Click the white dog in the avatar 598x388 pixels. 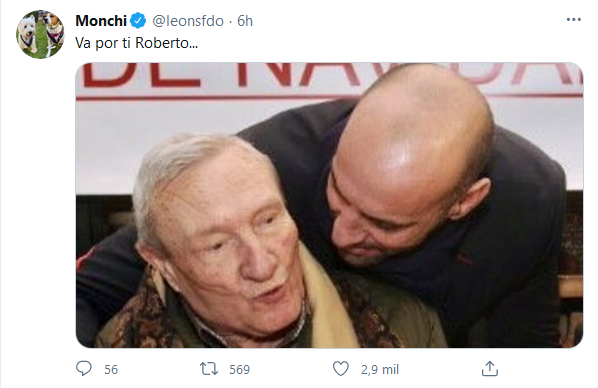(x=28, y=34)
